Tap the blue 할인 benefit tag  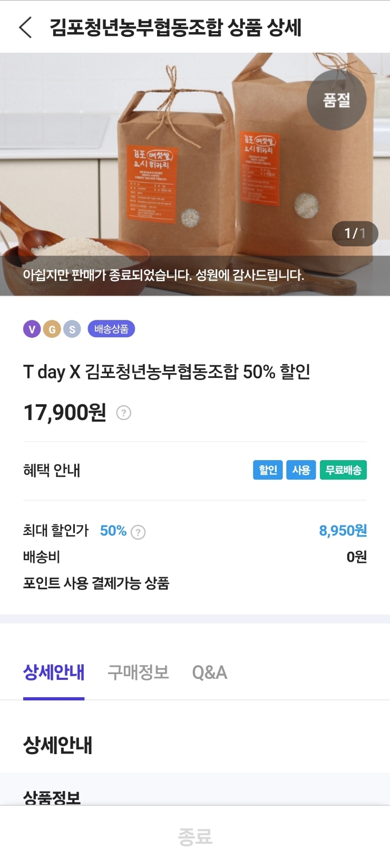(268, 470)
